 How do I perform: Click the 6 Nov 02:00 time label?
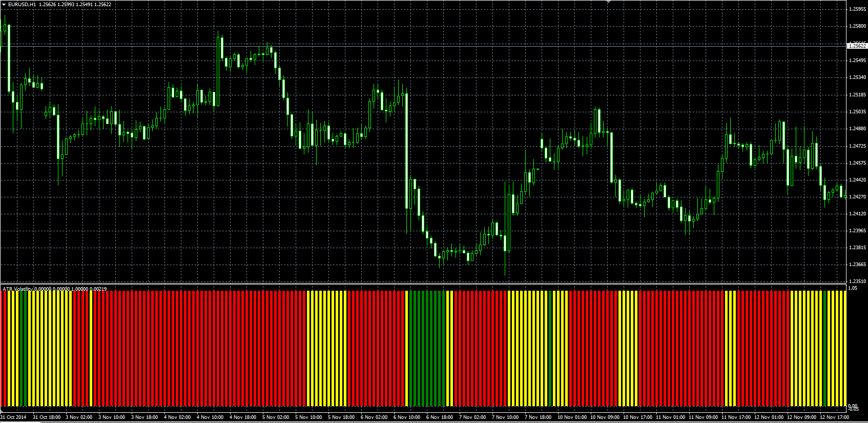375,417
